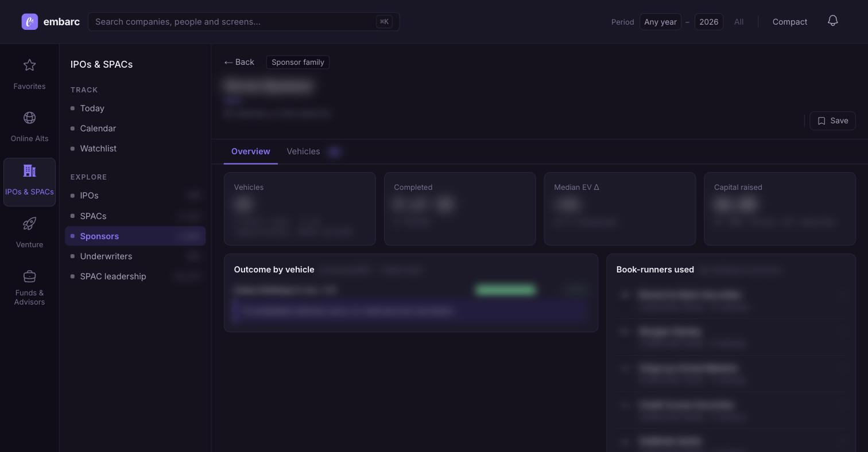868x452 pixels.
Task: Select the All period option
Action: click(x=739, y=22)
